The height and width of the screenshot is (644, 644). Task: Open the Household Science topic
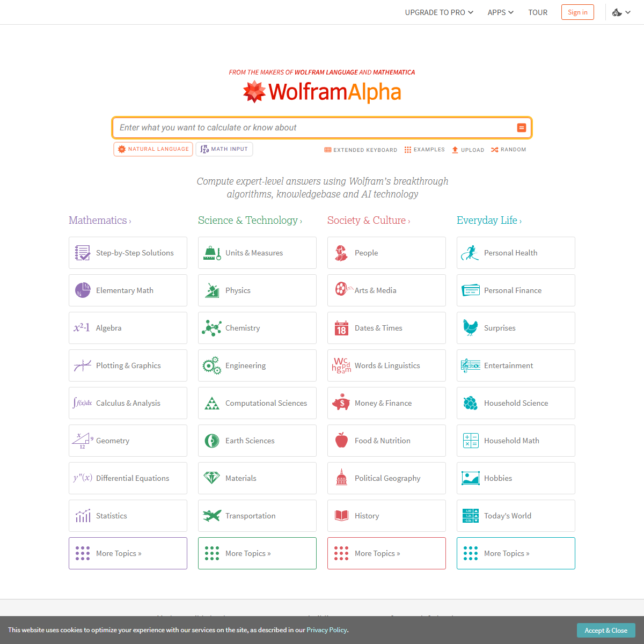coord(516,403)
